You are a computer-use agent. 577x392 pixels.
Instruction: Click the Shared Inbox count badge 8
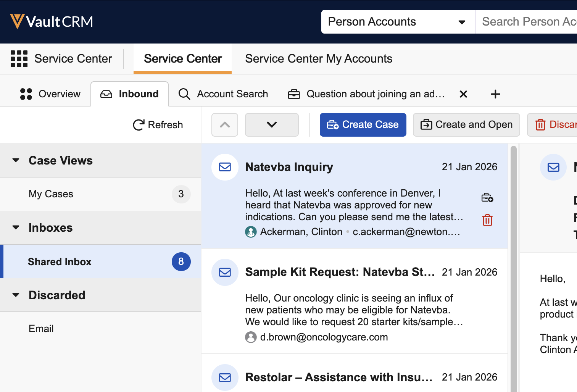pos(181,262)
